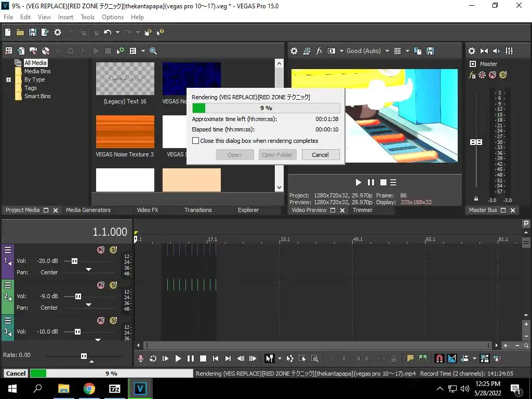This screenshot has width=532, height=399.
Task: Solo track 2 with its S! icon
Action: click(x=113, y=285)
